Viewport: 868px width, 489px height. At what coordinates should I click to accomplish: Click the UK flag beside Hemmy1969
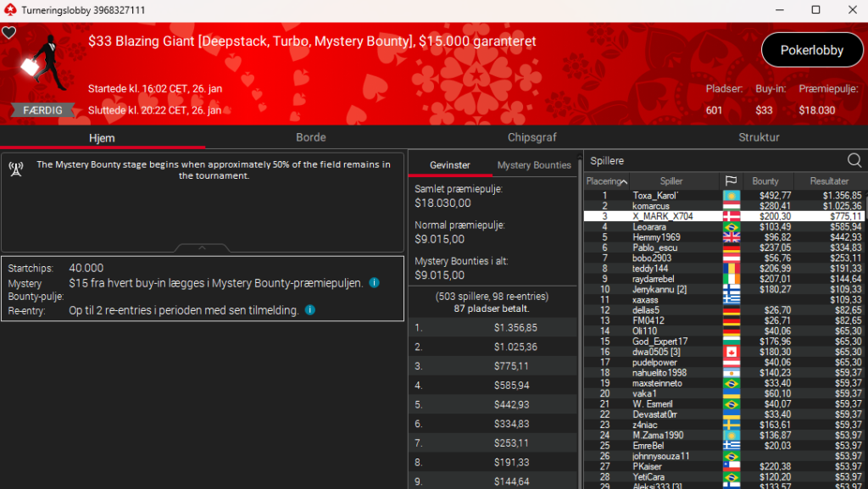pos(730,237)
